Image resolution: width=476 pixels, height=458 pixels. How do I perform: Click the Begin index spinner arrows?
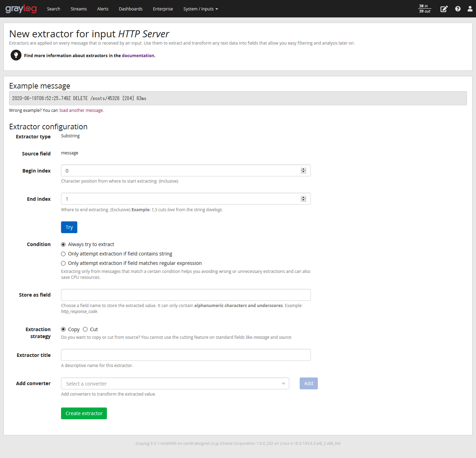(304, 170)
